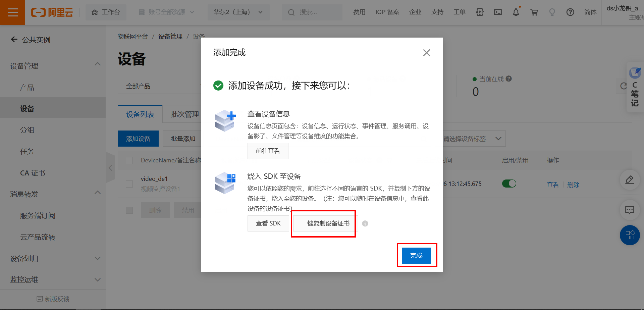
Task: Collapse the 设备管理 section
Action: (x=98, y=64)
